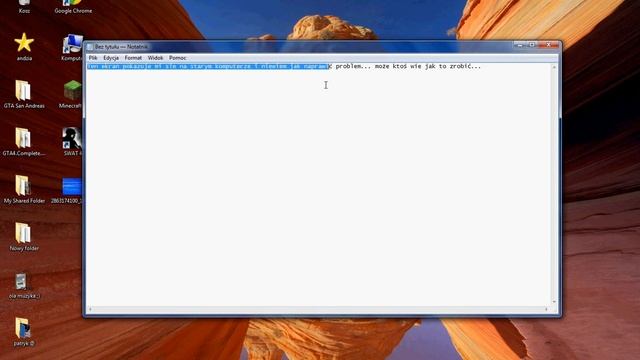Select the GTA San Andreas folder
The height and width of the screenshot is (360, 640).
click(x=24, y=94)
